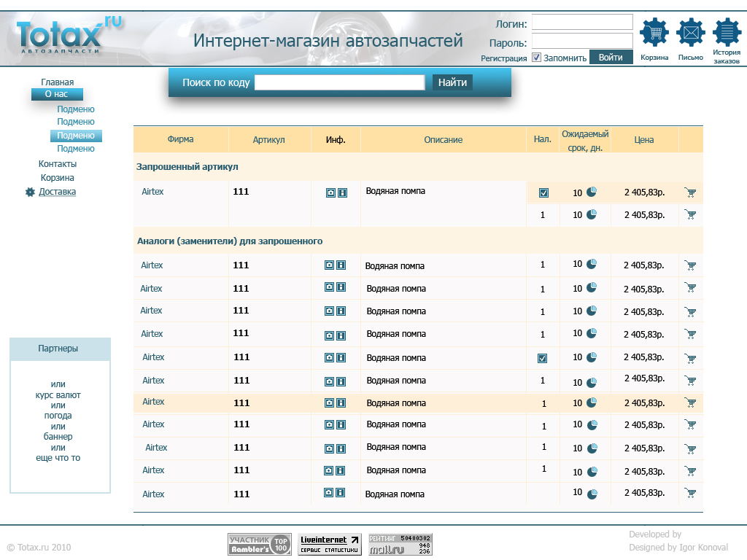Viewport: 747px width, 560px height.
Task: Open the highlighted Подменю entry
Action: pos(76,135)
